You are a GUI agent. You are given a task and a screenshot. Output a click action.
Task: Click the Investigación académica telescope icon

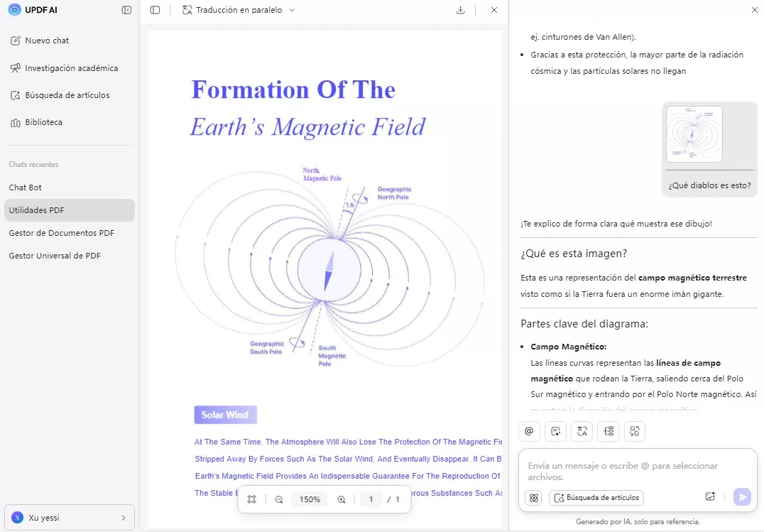pyautogui.click(x=15, y=68)
